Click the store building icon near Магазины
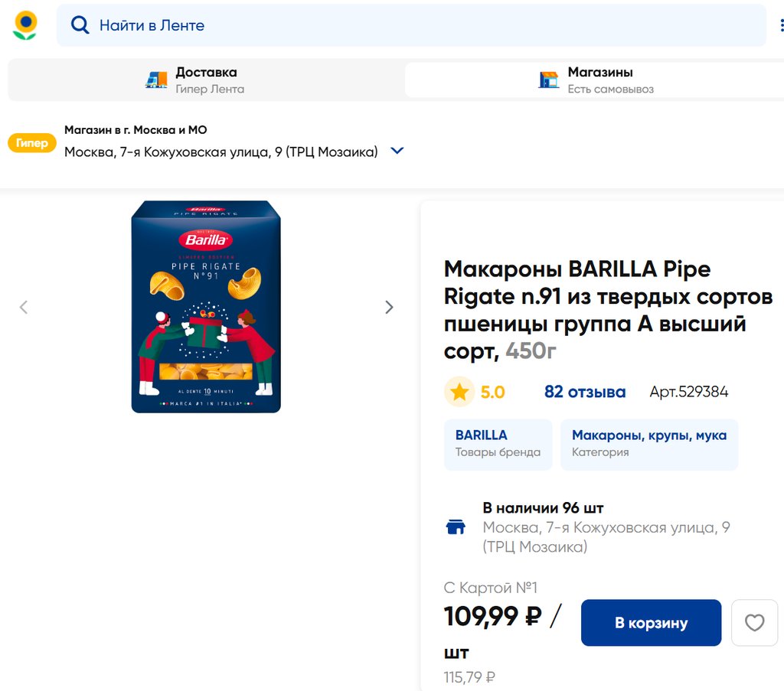Image resolution: width=784 pixels, height=691 pixels. [548, 80]
